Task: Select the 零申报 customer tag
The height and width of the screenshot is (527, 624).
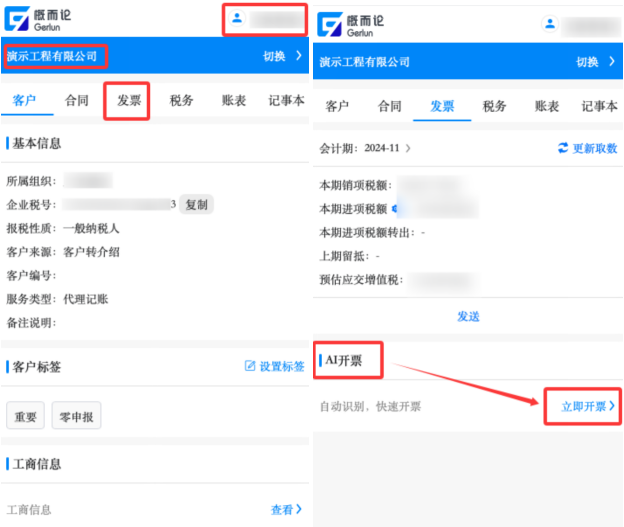Action: pos(76,417)
